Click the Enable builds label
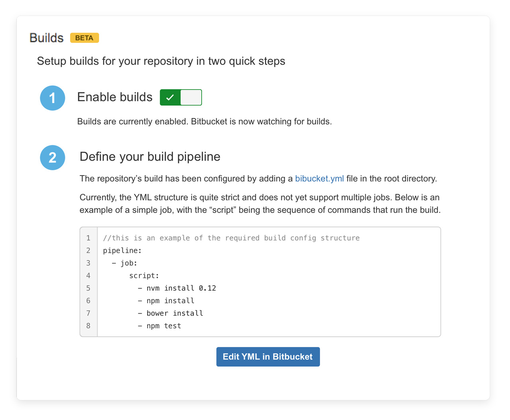The height and width of the screenshot is (420, 510). click(115, 97)
